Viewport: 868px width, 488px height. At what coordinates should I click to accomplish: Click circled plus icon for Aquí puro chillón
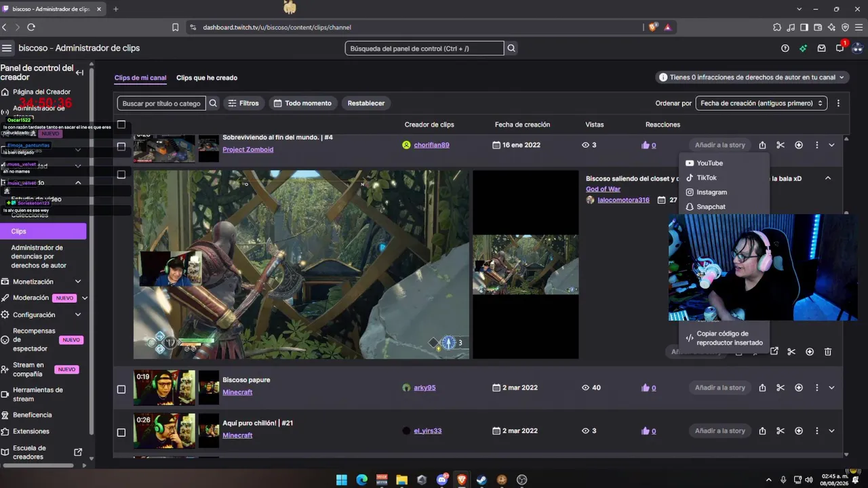coord(799,430)
